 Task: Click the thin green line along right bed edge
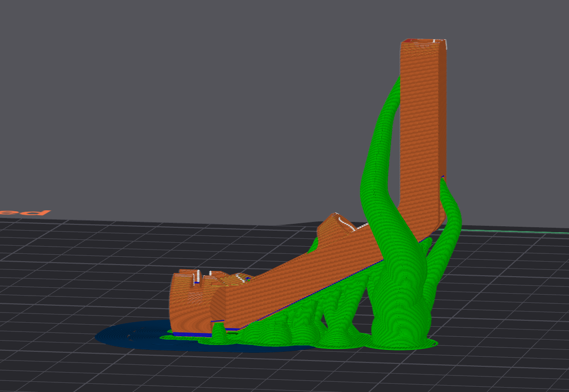tap(514, 232)
